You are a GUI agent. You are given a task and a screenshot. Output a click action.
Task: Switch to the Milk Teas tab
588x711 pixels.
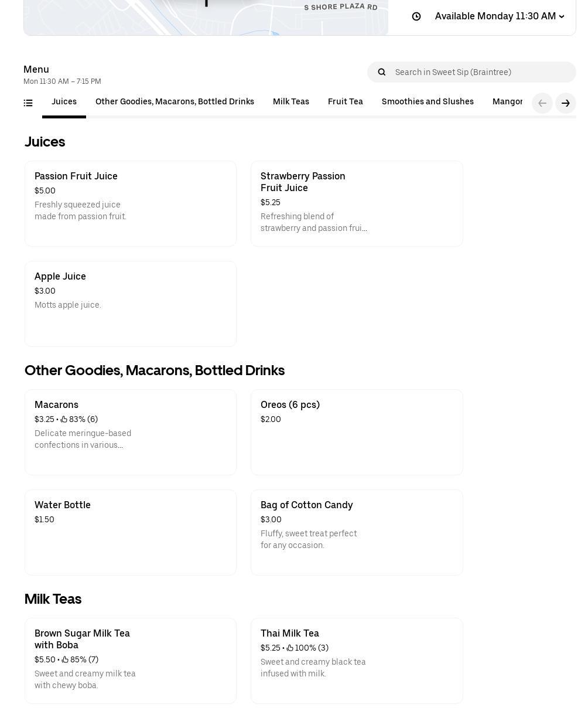point(290,102)
